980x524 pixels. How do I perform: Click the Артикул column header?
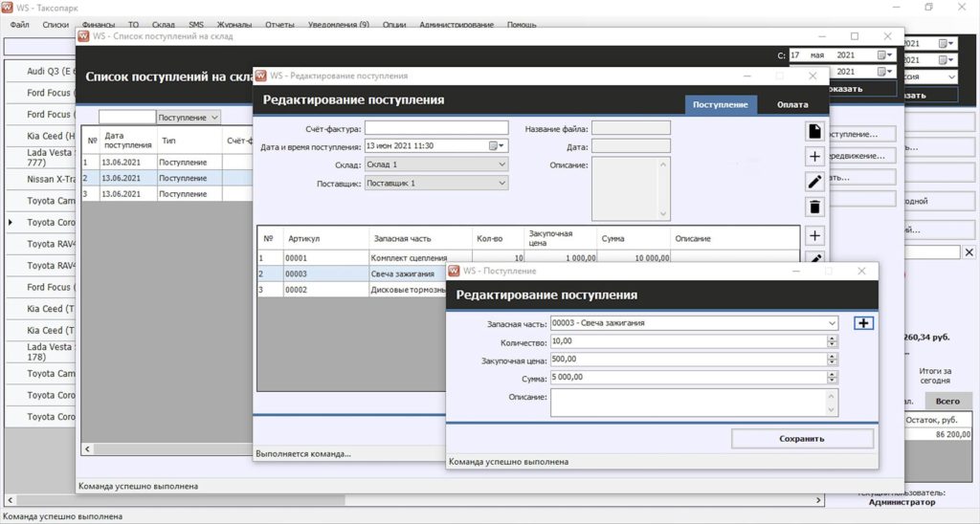point(325,239)
